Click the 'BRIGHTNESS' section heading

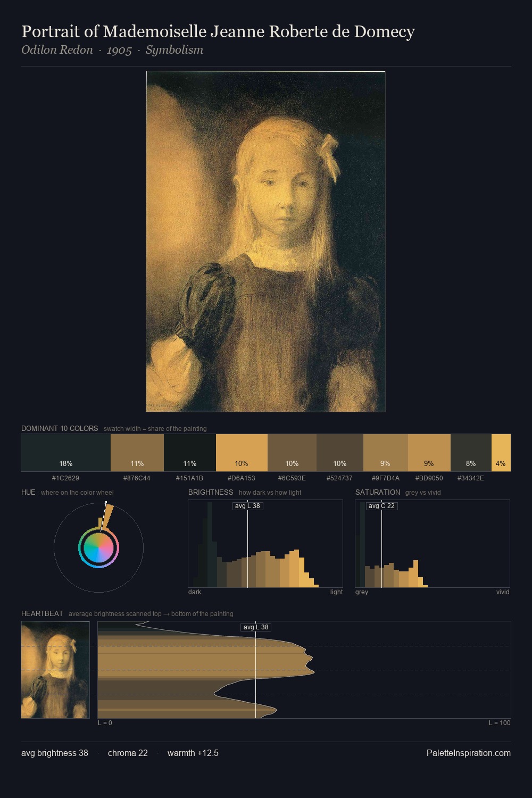pos(211,492)
